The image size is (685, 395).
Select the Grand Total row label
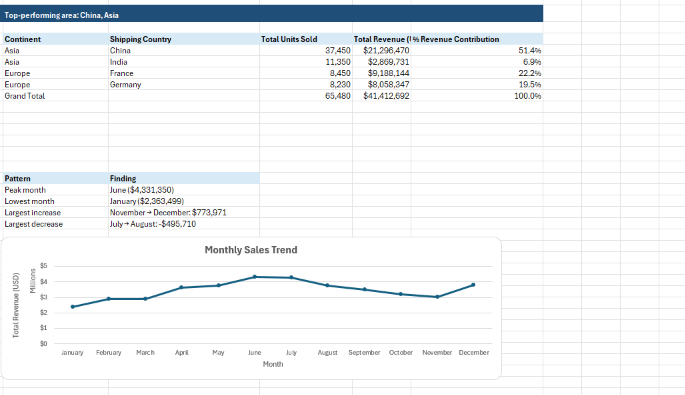point(55,96)
